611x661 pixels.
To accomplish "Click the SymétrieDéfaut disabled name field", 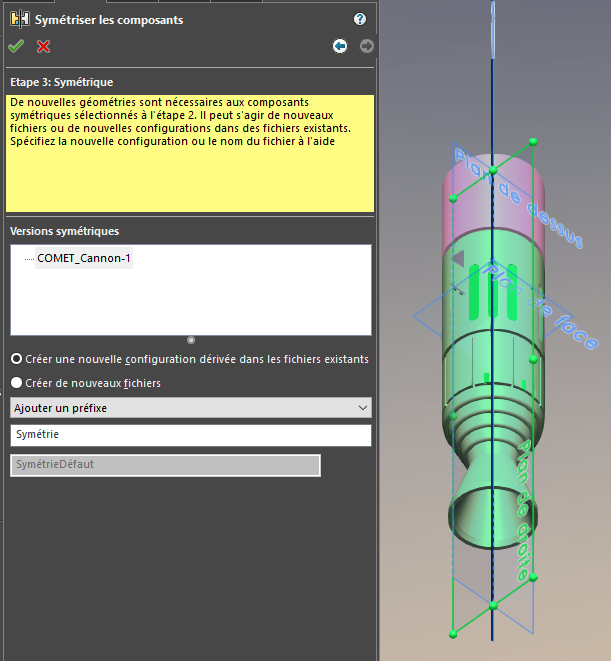I will pos(165,465).
